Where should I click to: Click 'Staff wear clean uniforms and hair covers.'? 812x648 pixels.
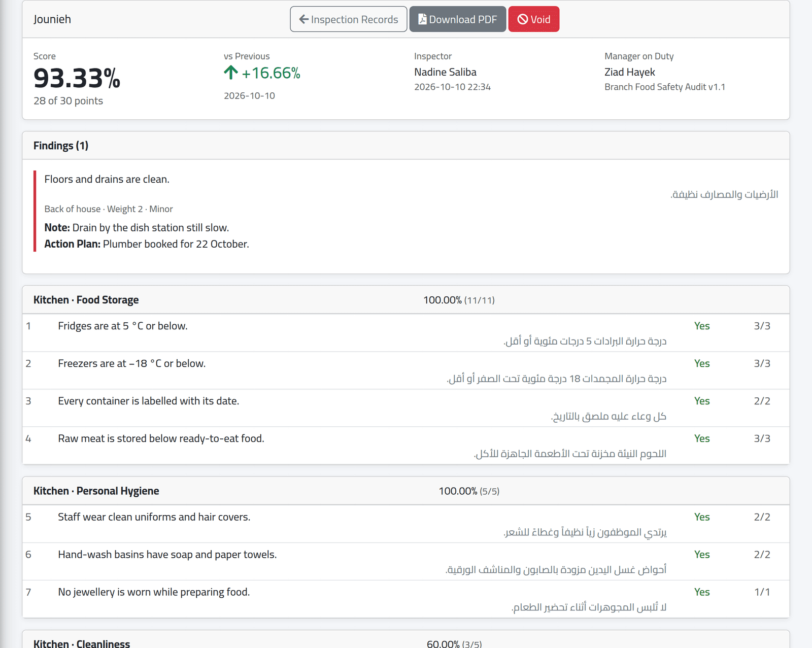tap(154, 517)
